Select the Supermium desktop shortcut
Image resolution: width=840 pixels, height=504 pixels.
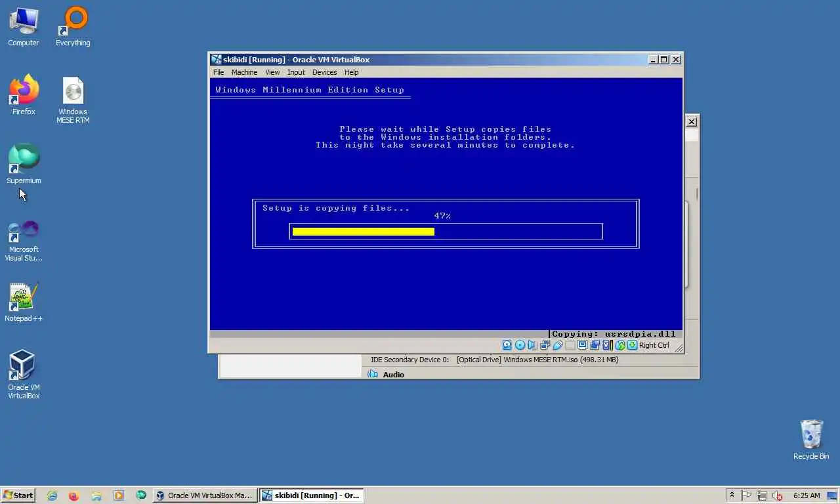click(x=24, y=164)
